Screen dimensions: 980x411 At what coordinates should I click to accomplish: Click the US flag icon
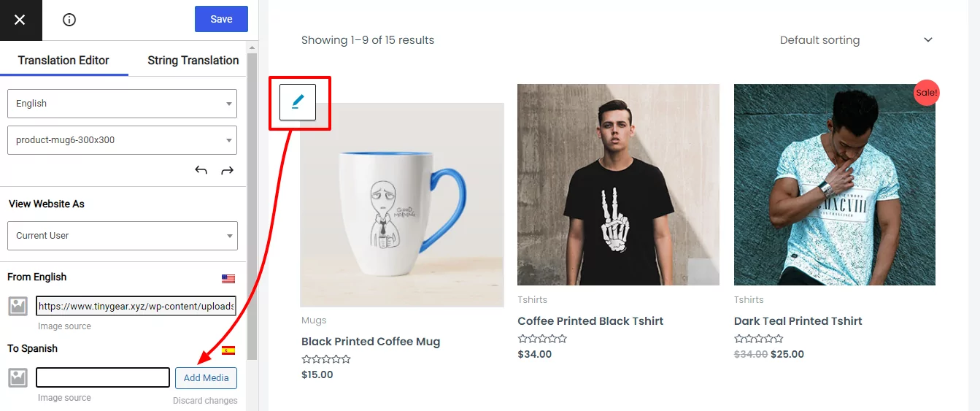click(228, 279)
